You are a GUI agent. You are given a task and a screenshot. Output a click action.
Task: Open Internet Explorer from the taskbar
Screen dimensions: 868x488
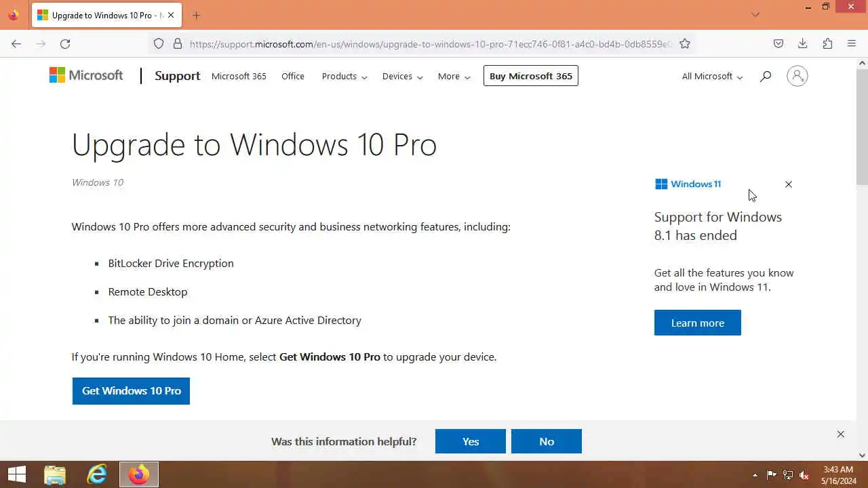97,474
